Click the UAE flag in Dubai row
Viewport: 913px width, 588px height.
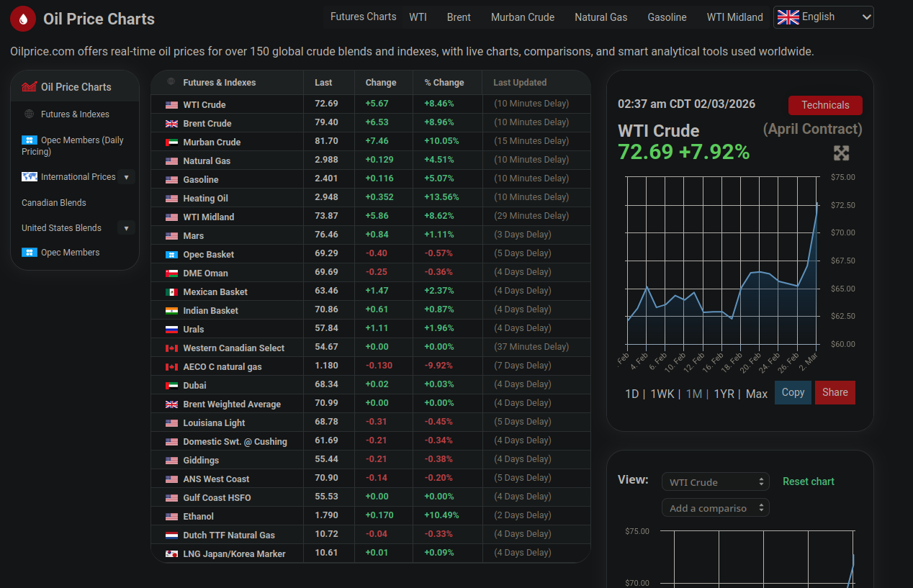click(171, 386)
